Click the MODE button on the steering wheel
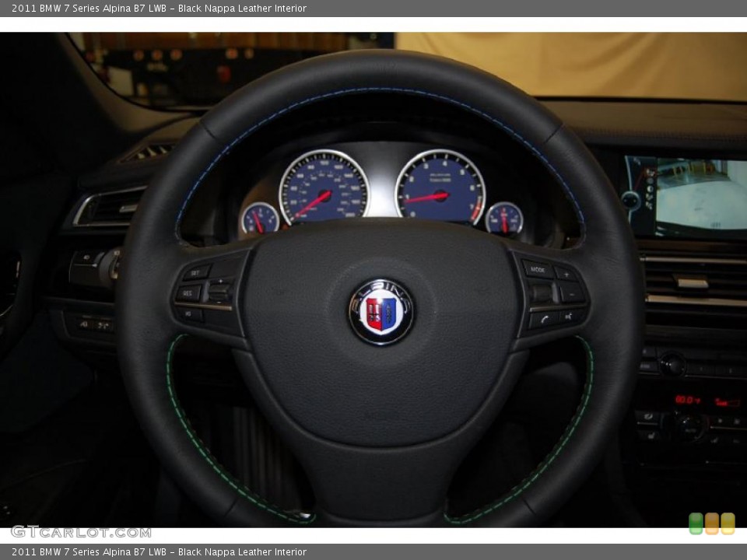Image resolution: width=747 pixels, height=560 pixels. pos(538,270)
